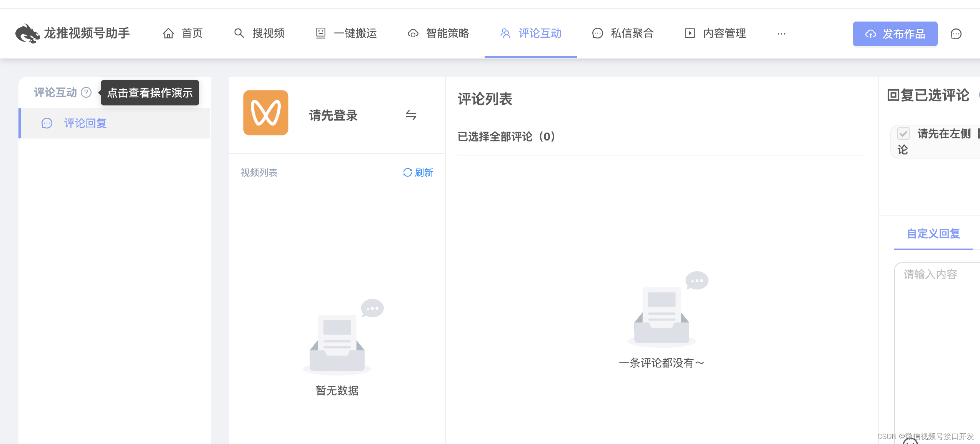Click the question mark help icon
Viewport: 980px width, 444px height.
pyautogui.click(x=87, y=92)
